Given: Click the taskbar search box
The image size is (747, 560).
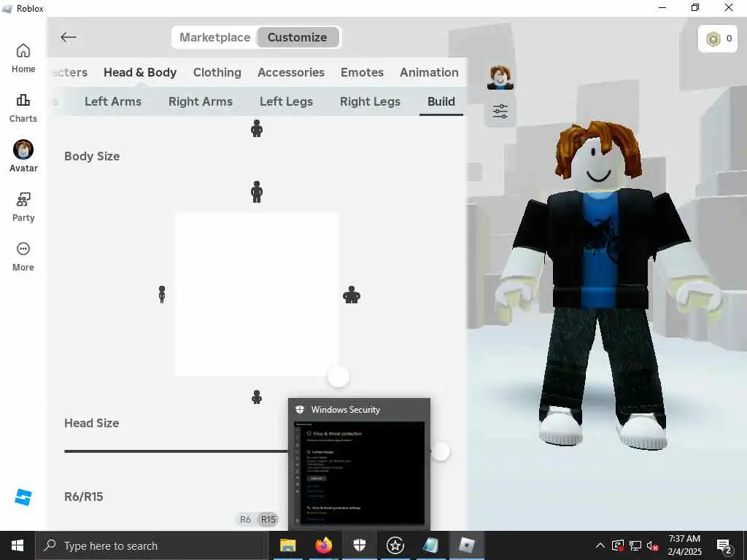Looking at the screenshot, I should pos(152,545).
